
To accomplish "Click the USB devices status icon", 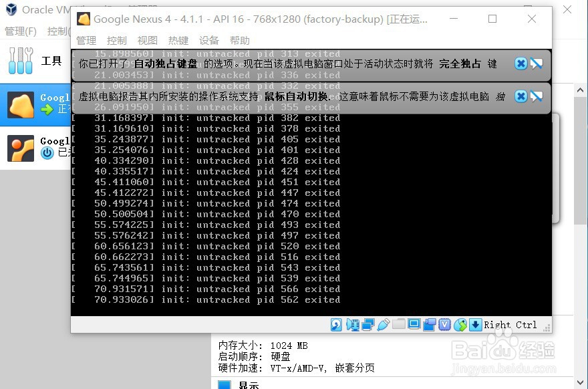I will pyautogui.click(x=384, y=324).
